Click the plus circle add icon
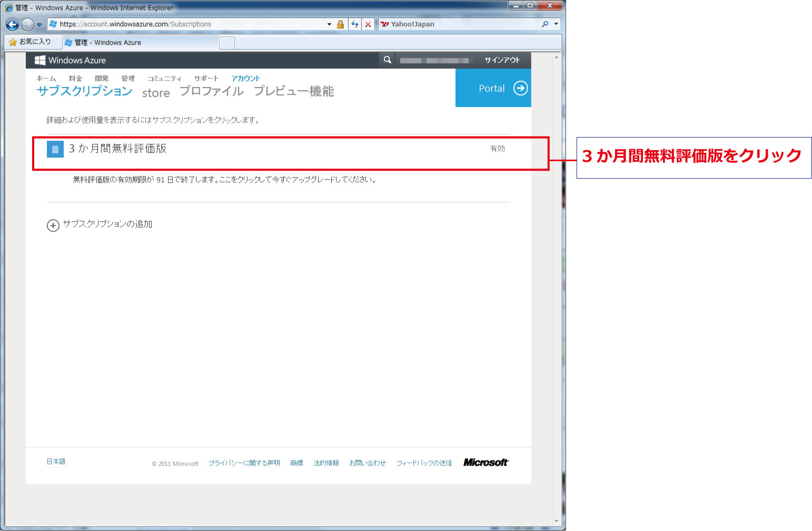The image size is (812, 531). pos(53,225)
